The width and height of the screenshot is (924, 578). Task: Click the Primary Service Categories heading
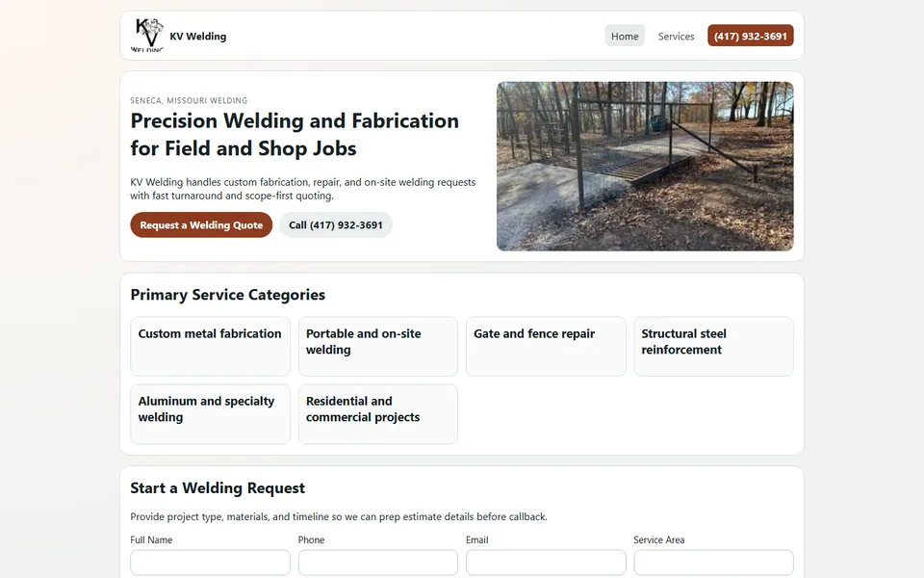tap(227, 295)
